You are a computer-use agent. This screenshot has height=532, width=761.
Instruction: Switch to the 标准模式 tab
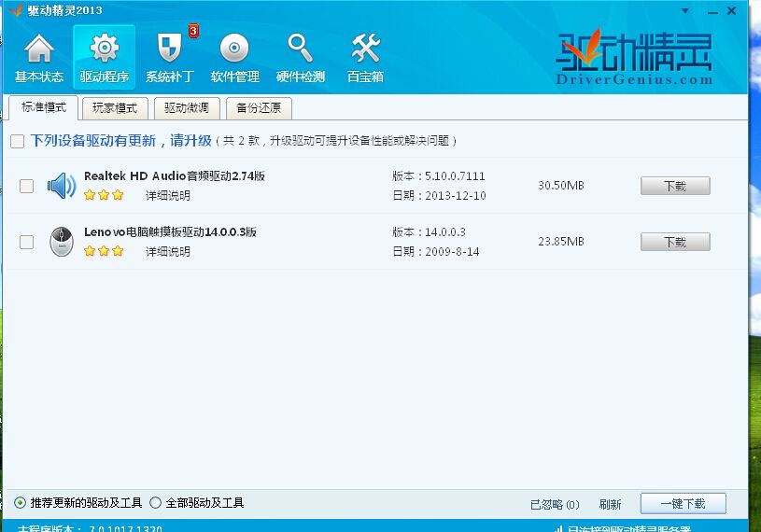(x=43, y=107)
